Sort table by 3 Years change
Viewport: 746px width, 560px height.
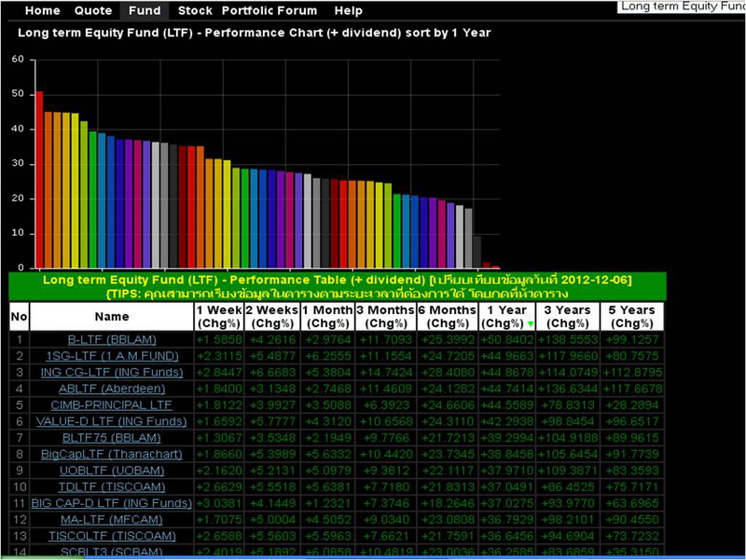[568, 317]
